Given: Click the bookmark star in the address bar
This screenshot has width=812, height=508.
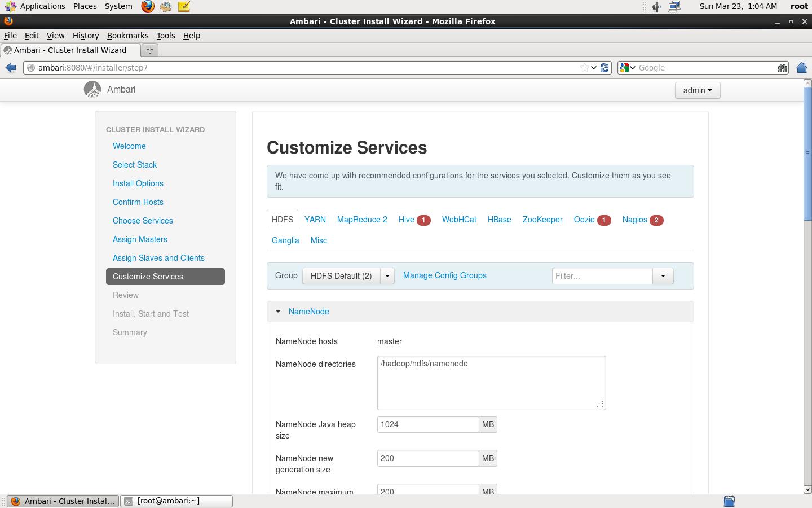Looking at the screenshot, I should click(584, 67).
